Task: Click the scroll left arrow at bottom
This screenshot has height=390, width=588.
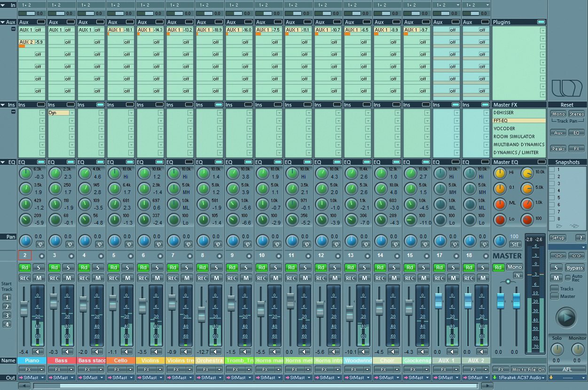Action: (x=24, y=386)
